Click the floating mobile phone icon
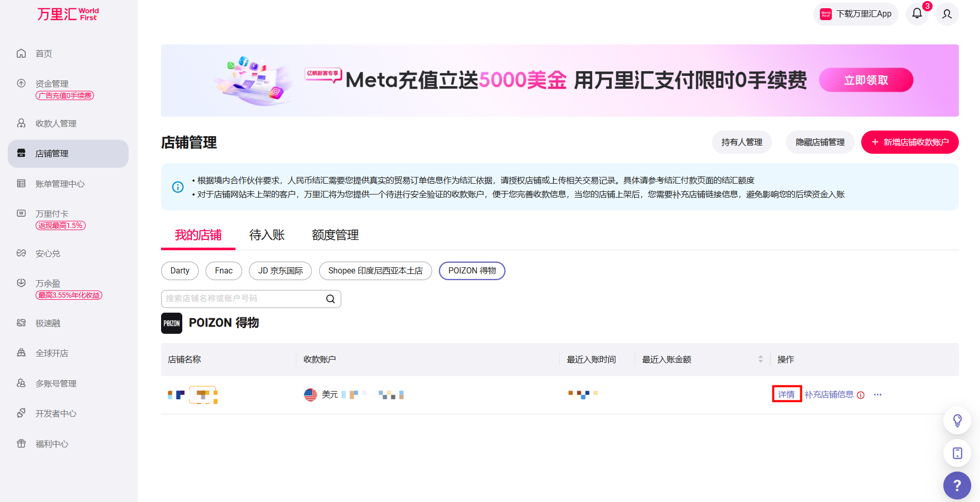Screen dimensions: 980x502 coord(957,453)
